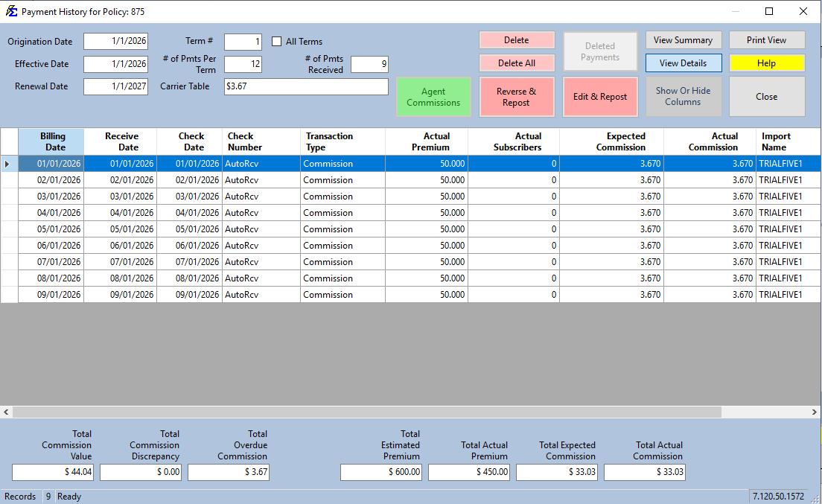Click the Origination Date field
This screenshot has height=504, width=822.
[116, 41]
